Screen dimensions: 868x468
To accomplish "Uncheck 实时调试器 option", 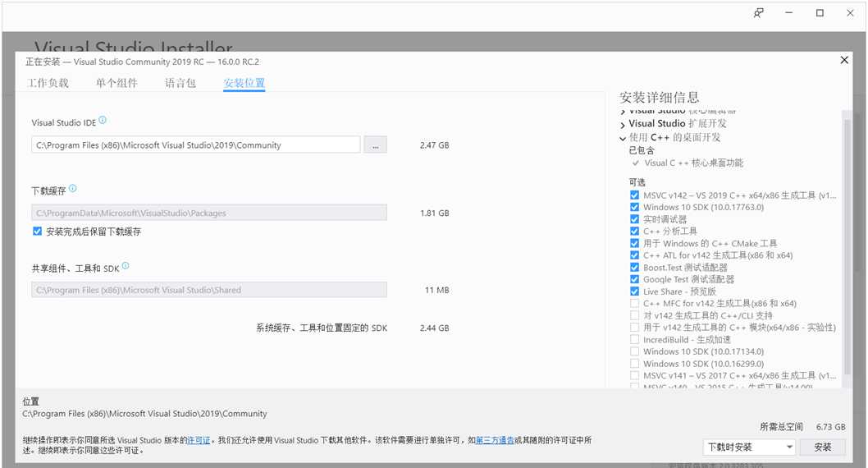I will (634, 219).
